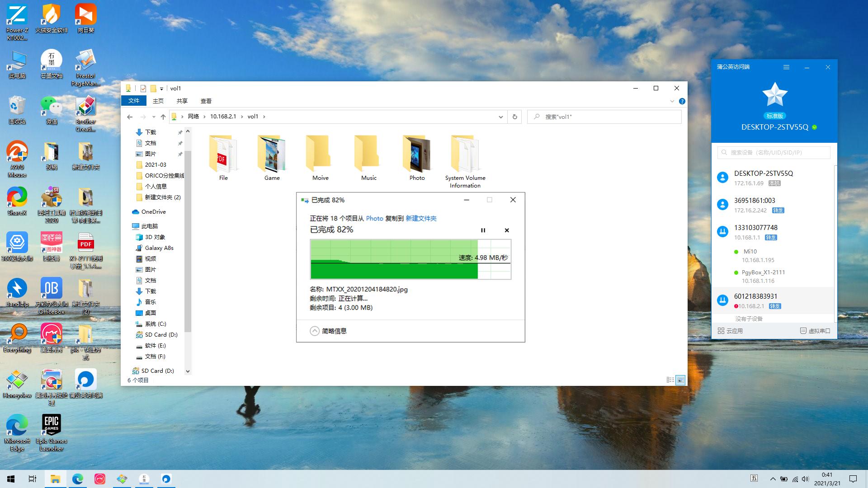
Task: Open Microsoft Edge from the taskbar
Action: (77, 479)
